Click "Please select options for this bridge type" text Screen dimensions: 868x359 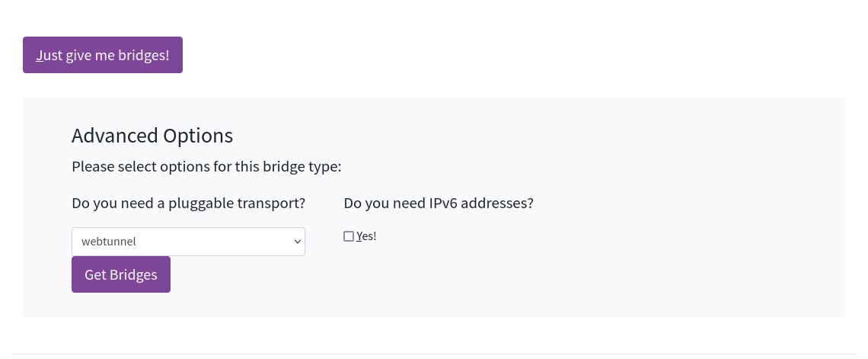tap(206, 166)
